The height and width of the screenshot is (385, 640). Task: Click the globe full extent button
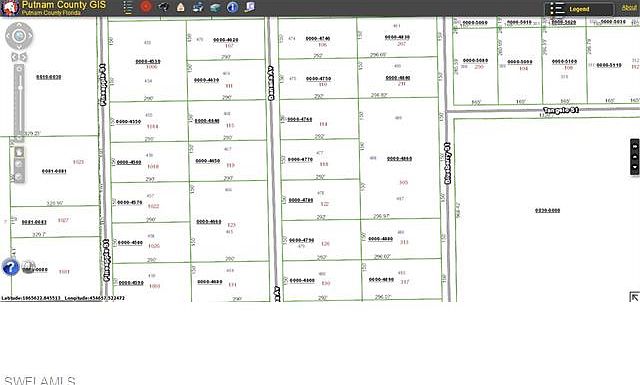click(x=19, y=36)
